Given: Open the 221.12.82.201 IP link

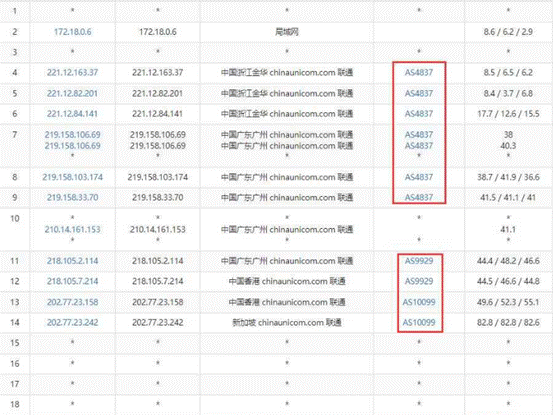Looking at the screenshot, I should click(x=72, y=93).
